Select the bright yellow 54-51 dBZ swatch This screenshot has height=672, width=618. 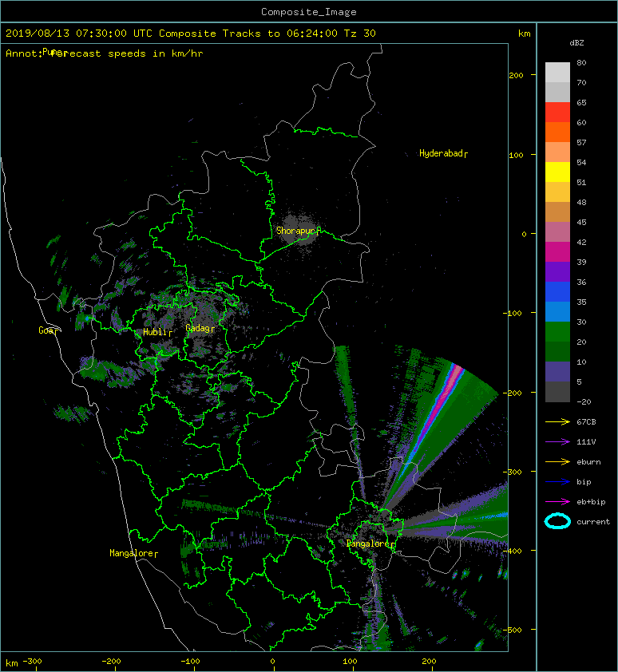click(x=557, y=172)
